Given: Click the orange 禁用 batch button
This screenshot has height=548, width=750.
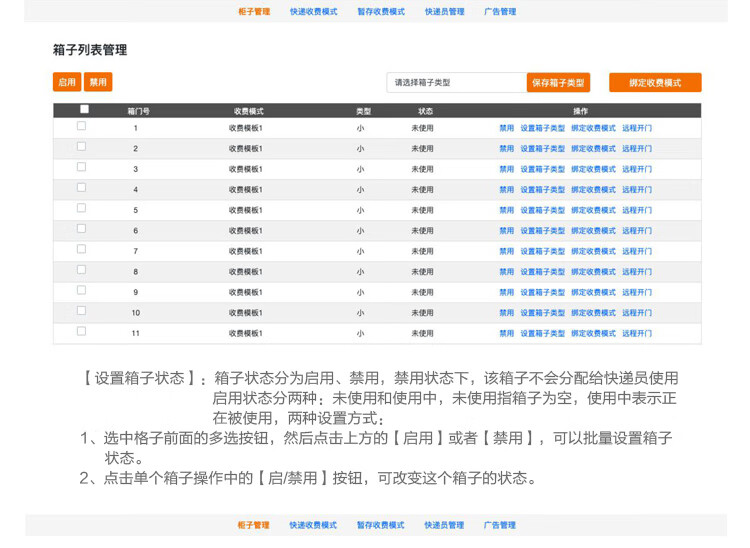Looking at the screenshot, I should click(98, 82).
